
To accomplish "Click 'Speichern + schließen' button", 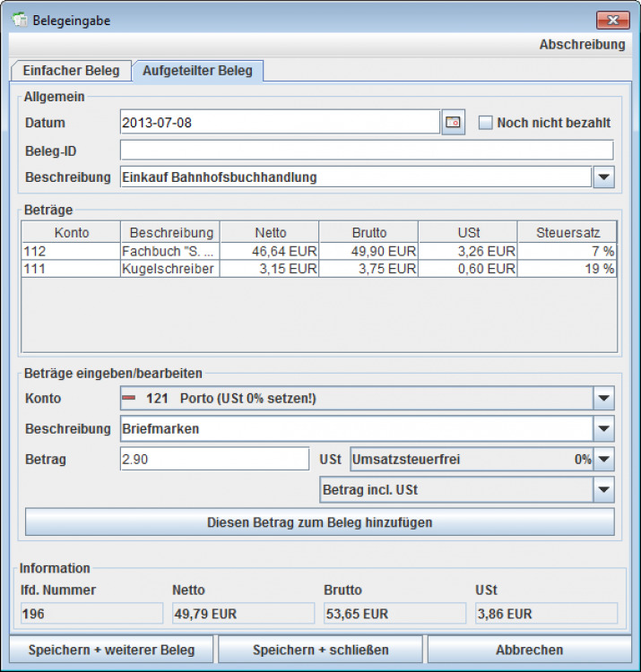I will 321,650.
